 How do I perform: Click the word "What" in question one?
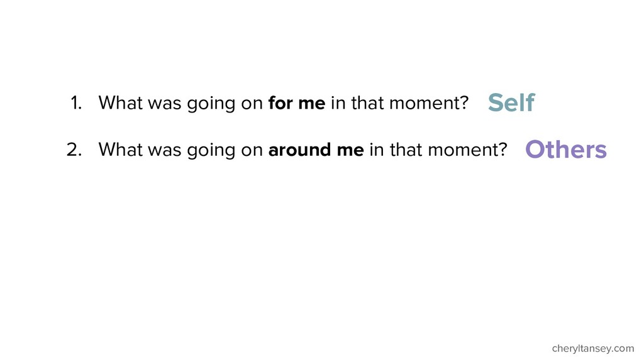[120, 102]
